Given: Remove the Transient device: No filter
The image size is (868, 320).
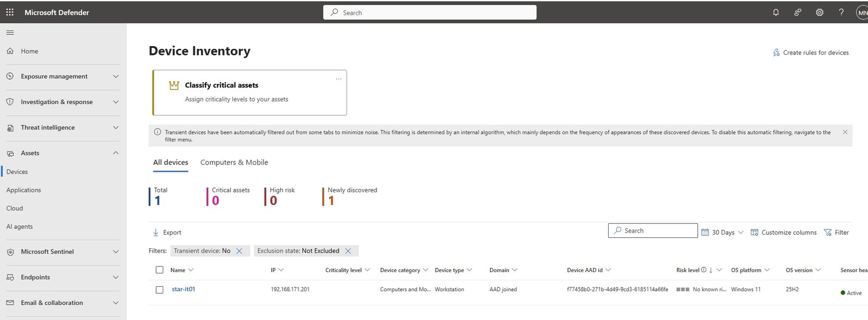Looking at the screenshot, I should tap(239, 251).
